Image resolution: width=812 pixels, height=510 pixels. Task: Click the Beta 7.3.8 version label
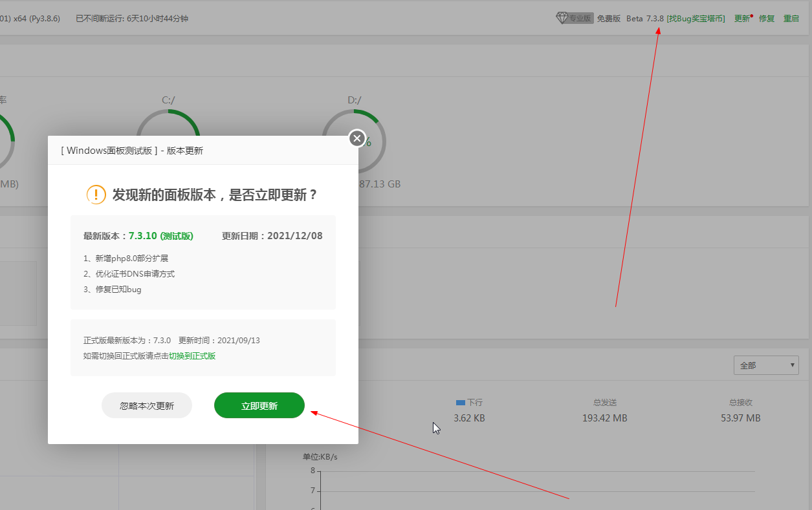645,19
